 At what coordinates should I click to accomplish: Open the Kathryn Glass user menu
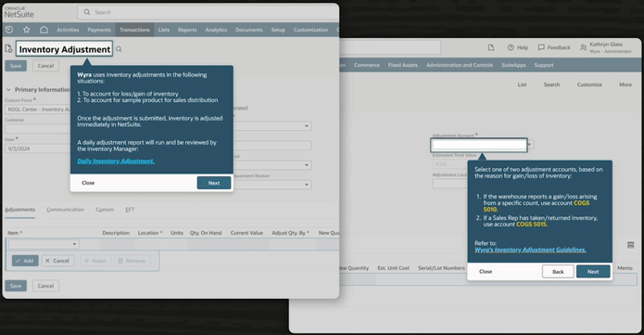pyautogui.click(x=606, y=47)
